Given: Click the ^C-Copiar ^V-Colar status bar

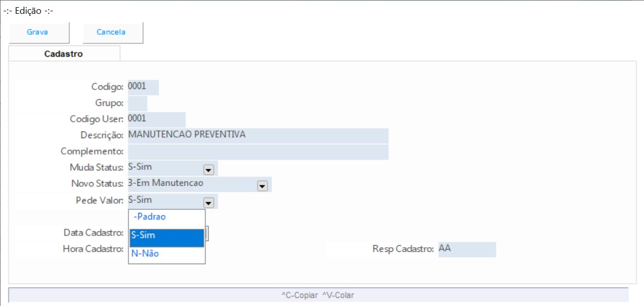Looking at the screenshot, I should click(x=318, y=295).
